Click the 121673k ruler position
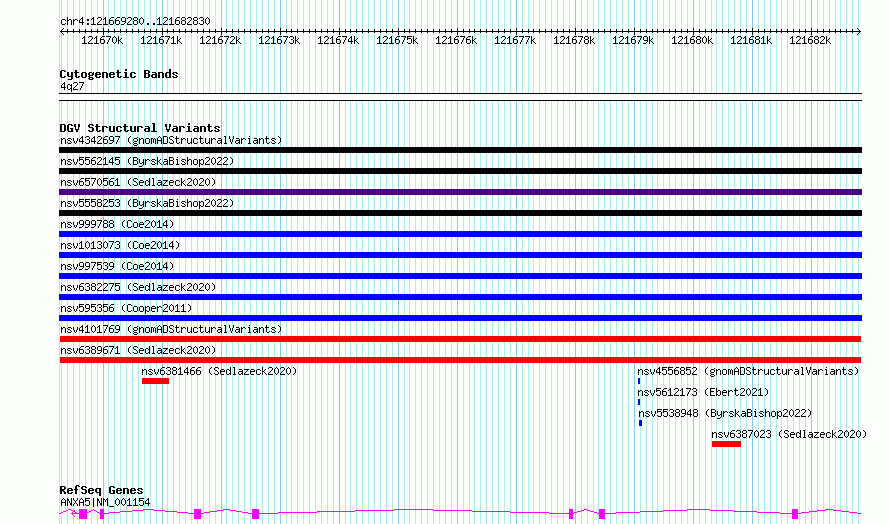The image size is (890, 524). coord(279,41)
